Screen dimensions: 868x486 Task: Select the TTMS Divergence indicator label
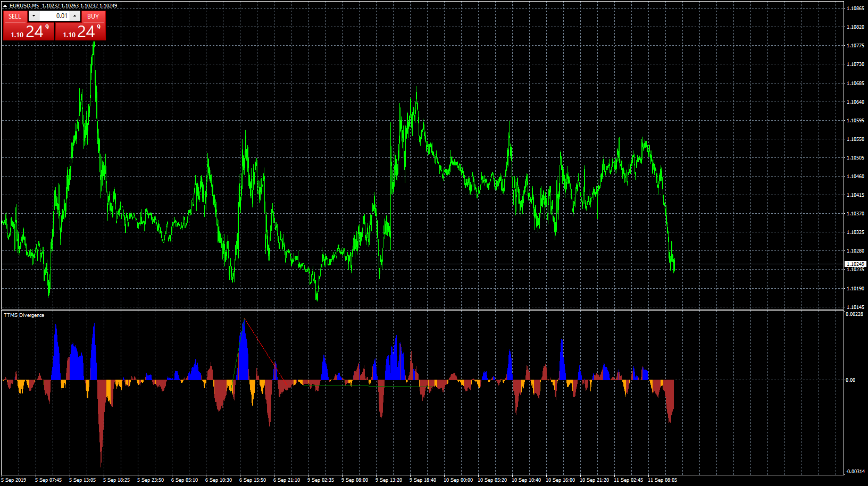tap(24, 315)
